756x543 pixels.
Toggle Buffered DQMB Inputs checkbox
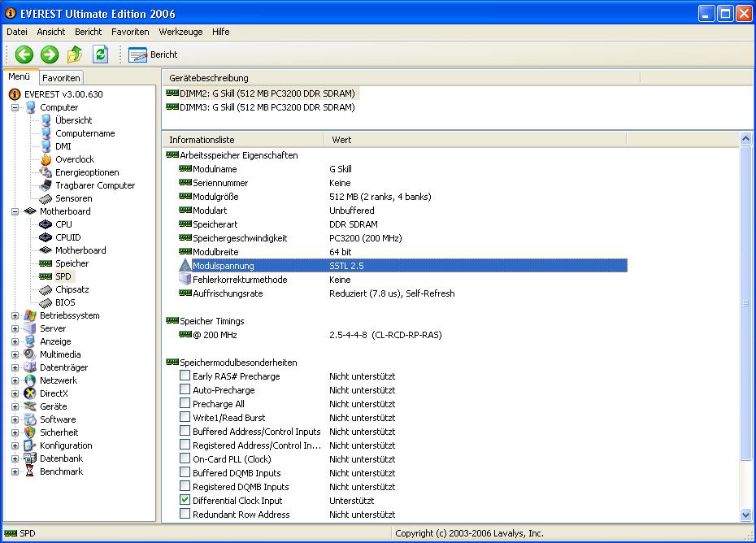[x=185, y=471]
